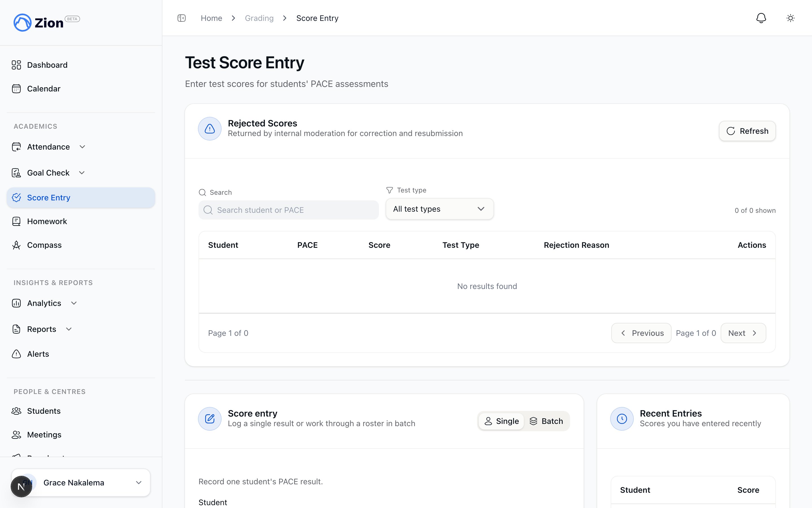The width and height of the screenshot is (812, 508).
Task: Click Home in the breadcrumb
Action: coord(211,18)
